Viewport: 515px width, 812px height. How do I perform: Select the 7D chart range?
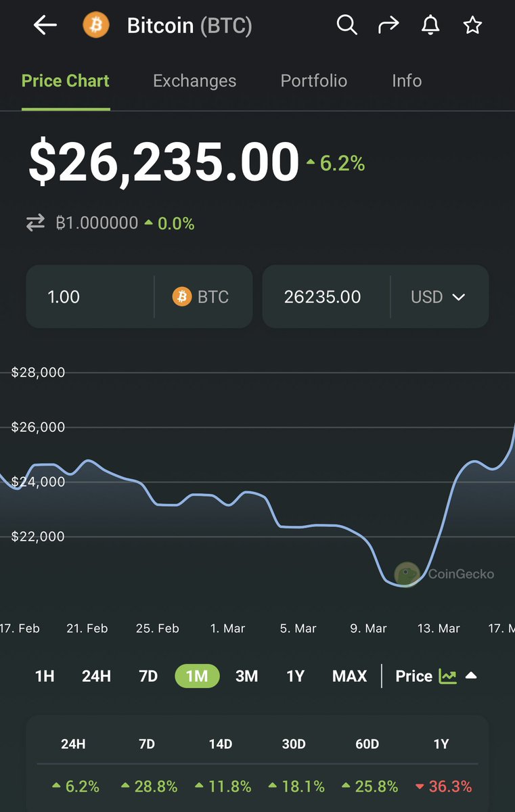148,676
